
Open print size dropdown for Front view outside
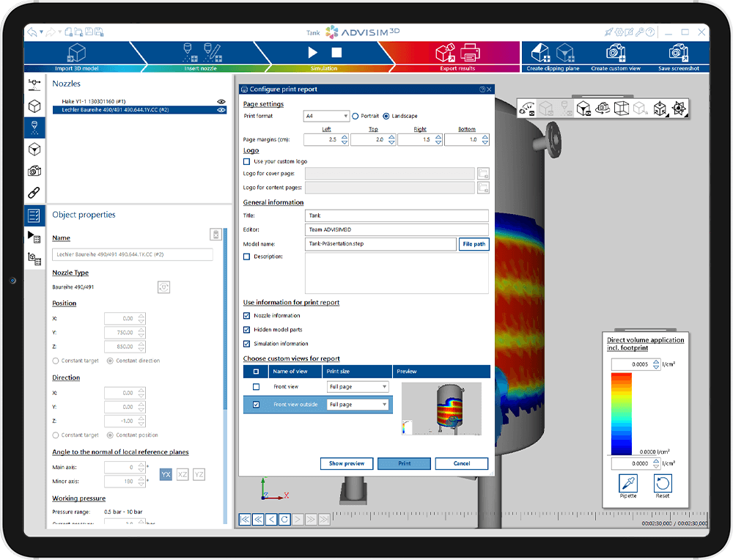(x=358, y=405)
